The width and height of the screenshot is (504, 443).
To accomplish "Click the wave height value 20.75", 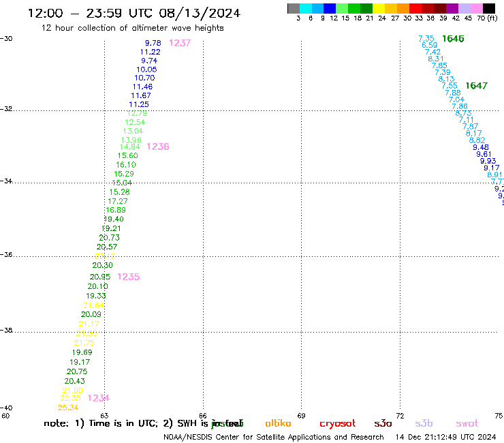I will pyautogui.click(x=77, y=371).
